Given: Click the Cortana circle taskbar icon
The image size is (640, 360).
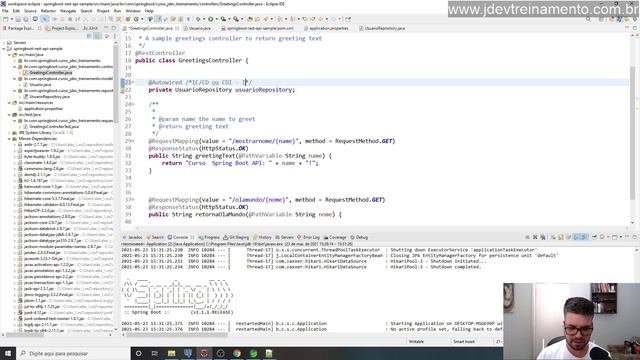Looking at the screenshot, I should click(x=138, y=353).
